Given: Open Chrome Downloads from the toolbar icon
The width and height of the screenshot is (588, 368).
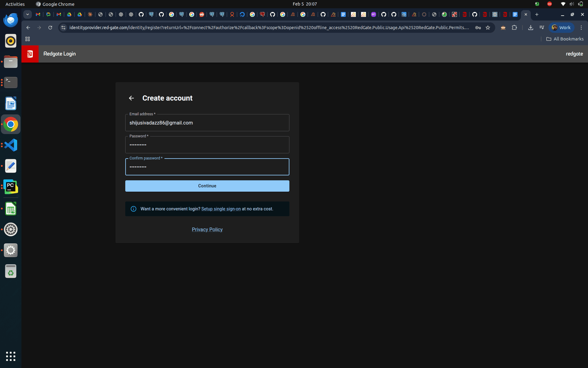Looking at the screenshot, I should tap(530, 28).
